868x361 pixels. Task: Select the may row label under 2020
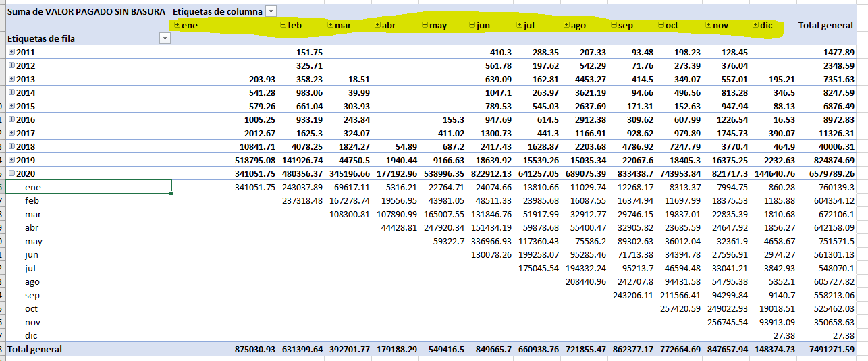tap(34, 241)
